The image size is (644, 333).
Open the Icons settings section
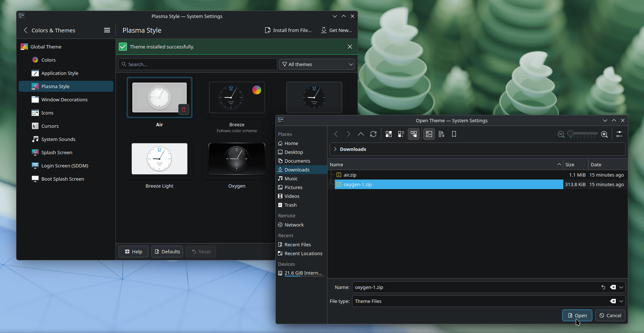[x=47, y=113]
